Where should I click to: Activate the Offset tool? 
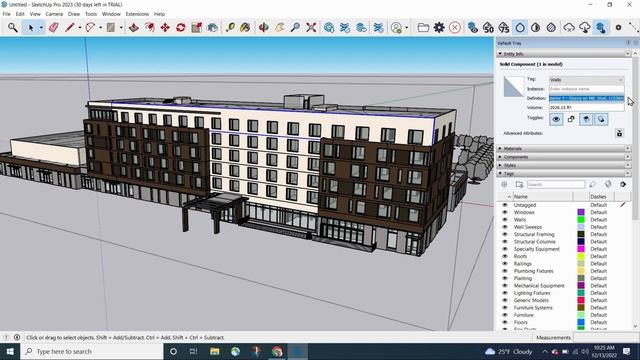pyautogui.click(x=149, y=27)
